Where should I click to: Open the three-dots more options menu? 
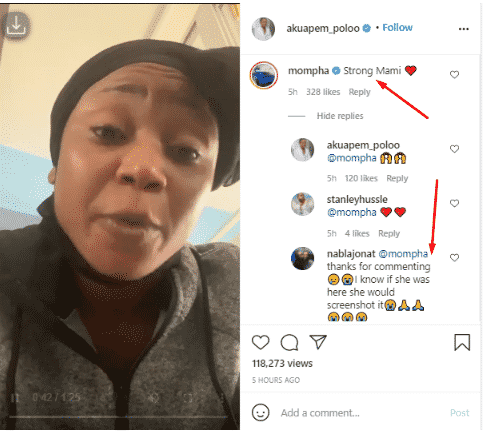tap(464, 29)
